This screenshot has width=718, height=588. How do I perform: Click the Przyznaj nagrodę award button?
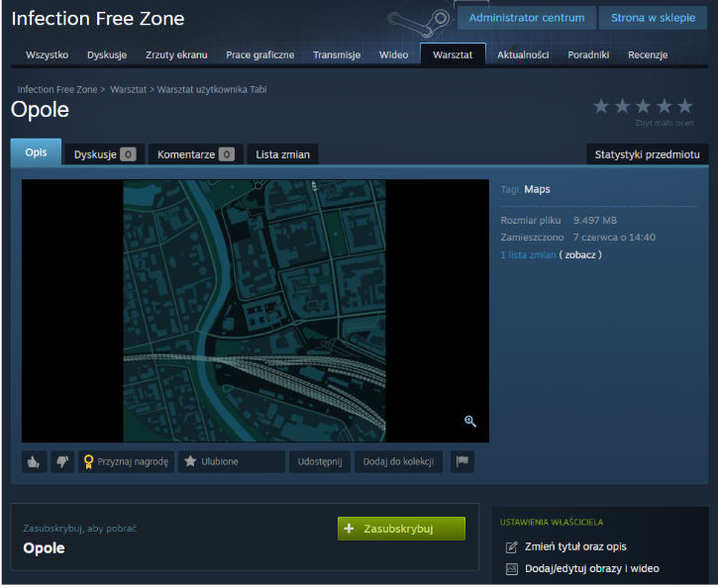point(127,461)
